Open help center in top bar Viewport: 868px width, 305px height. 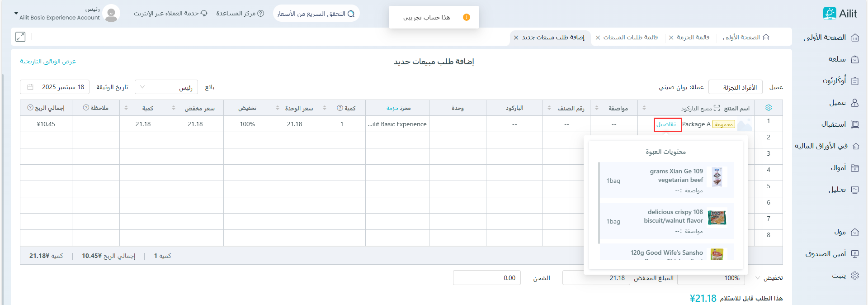pyautogui.click(x=240, y=14)
